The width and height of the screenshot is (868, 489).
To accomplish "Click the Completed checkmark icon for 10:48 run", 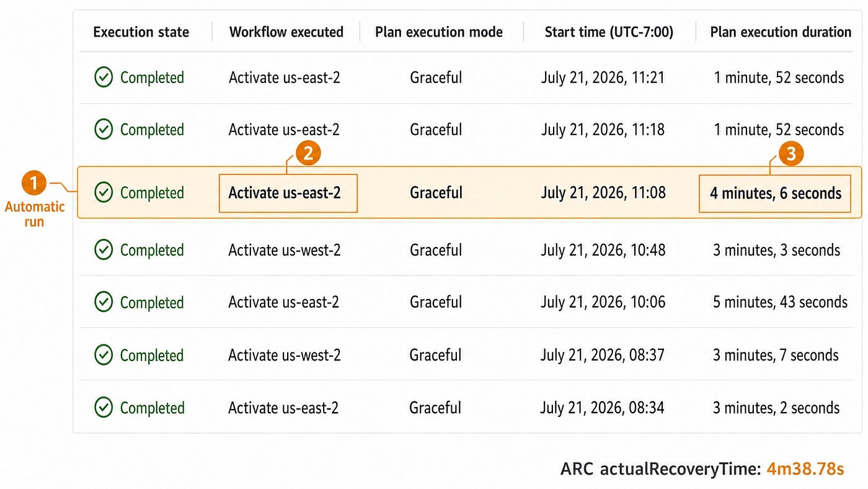I will tap(104, 250).
